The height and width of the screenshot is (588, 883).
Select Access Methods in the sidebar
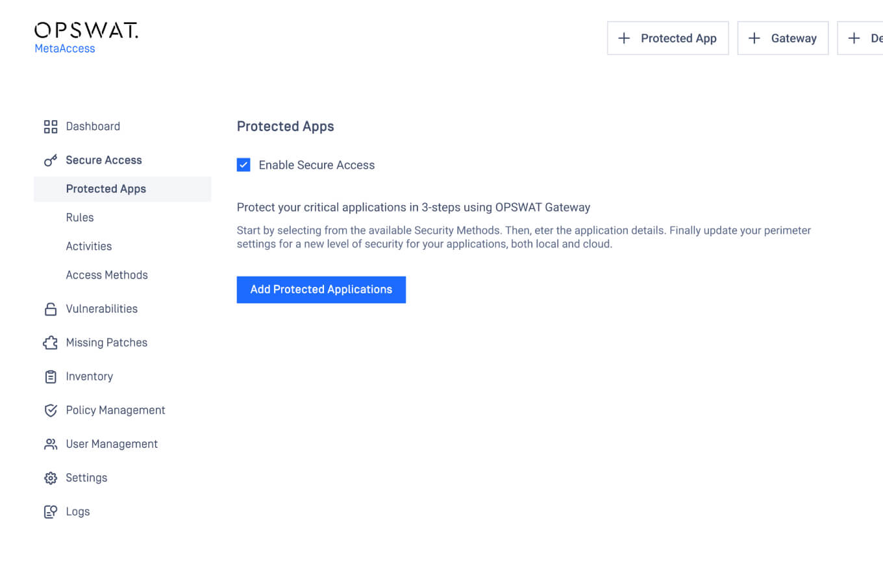coord(106,275)
